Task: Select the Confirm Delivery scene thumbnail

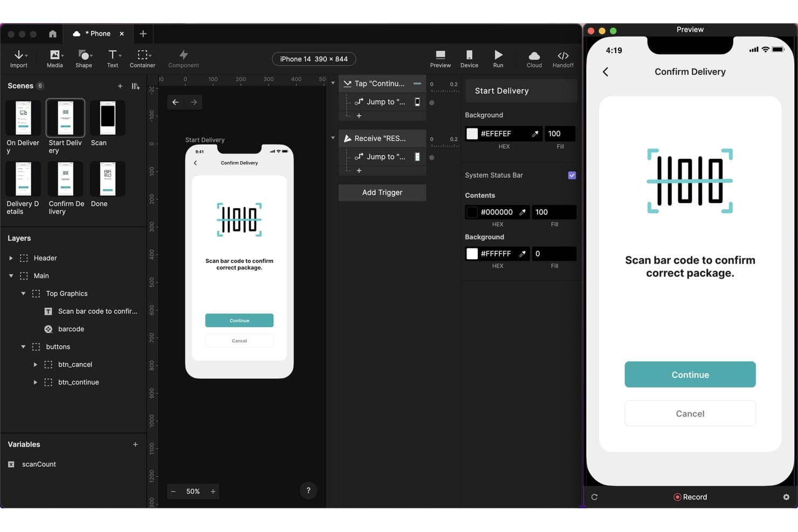Action: 66,178
